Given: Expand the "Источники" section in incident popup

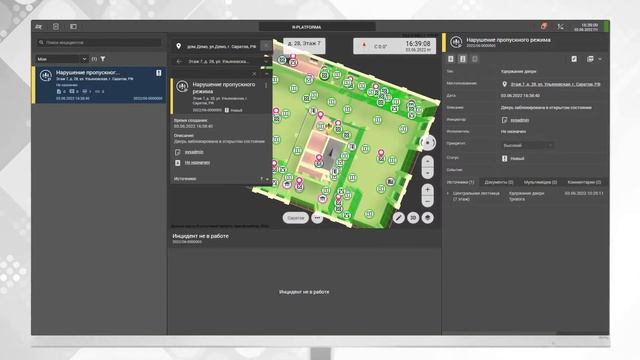Looking at the screenshot, I should 267,179.
